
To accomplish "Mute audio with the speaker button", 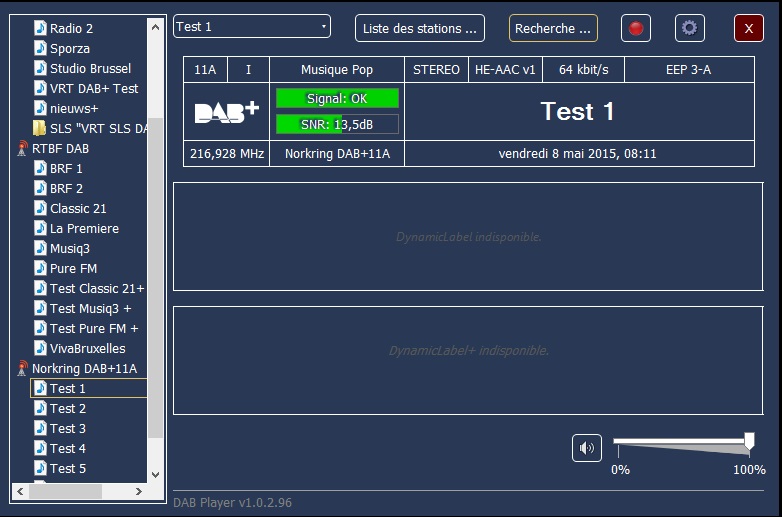I will pos(586,448).
